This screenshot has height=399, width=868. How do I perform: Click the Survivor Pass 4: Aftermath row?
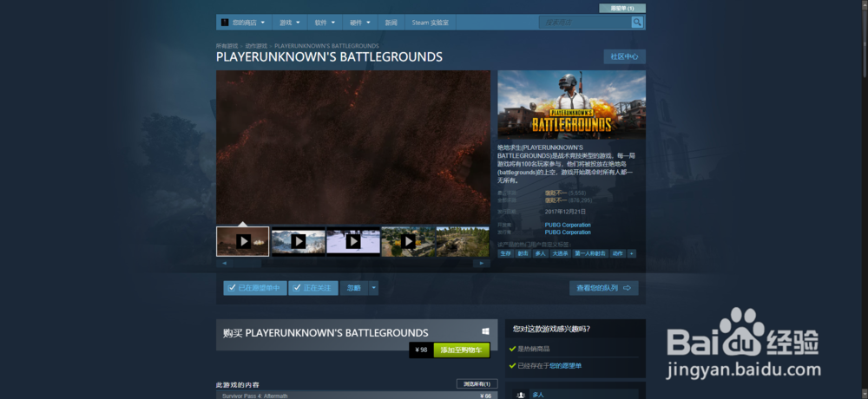pos(357,396)
